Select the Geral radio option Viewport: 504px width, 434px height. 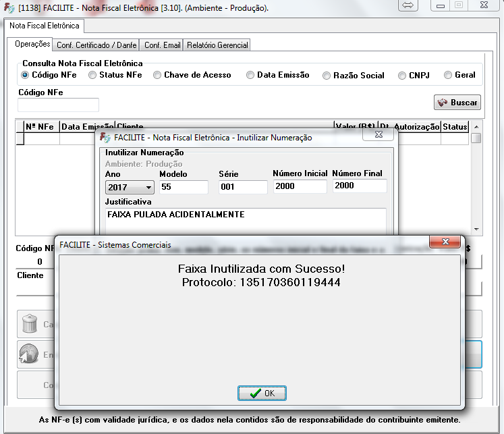pyautogui.click(x=448, y=75)
